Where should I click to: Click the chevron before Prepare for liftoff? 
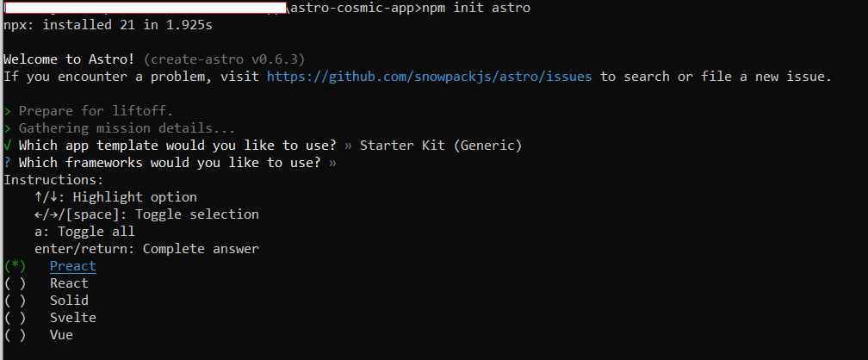coord(7,111)
